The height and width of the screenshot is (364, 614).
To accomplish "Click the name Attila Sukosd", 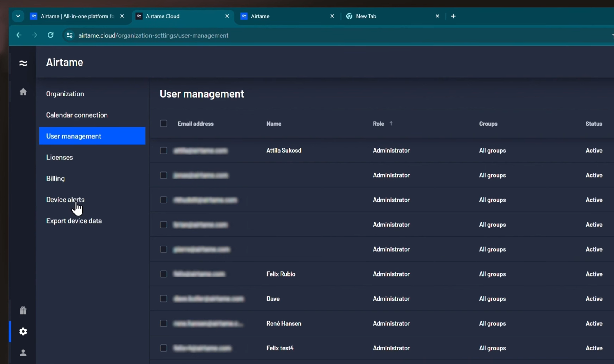I will 284,150.
